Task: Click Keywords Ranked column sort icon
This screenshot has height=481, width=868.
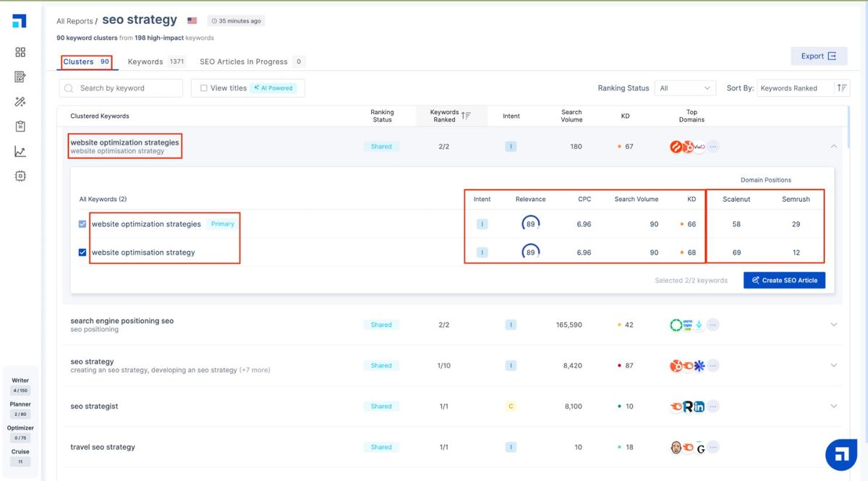Action: 466,116
